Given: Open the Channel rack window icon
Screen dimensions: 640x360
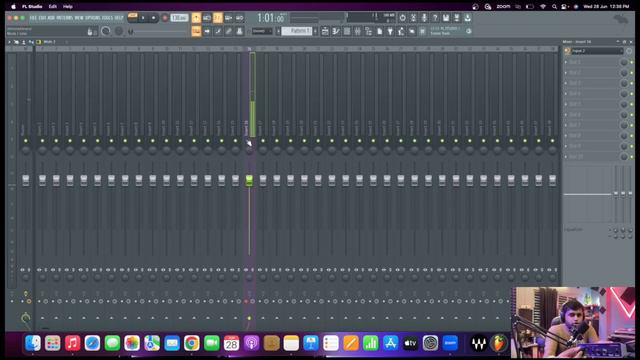Looking at the screenshot, I should (347, 31).
